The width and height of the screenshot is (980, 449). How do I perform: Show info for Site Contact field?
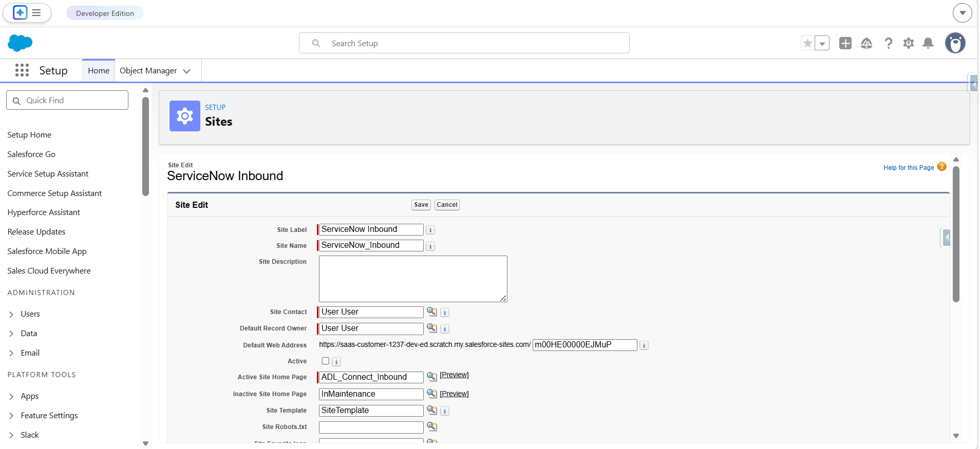[x=445, y=313]
